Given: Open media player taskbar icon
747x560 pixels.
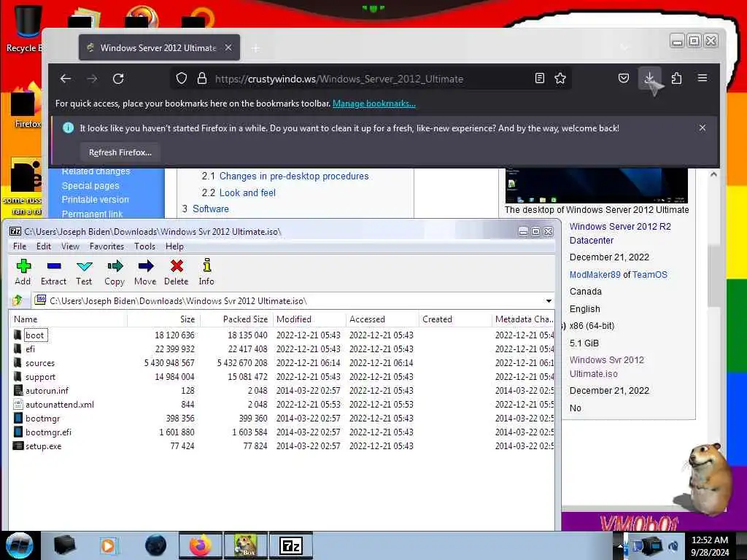Looking at the screenshot, I should (x=109, y=545).
